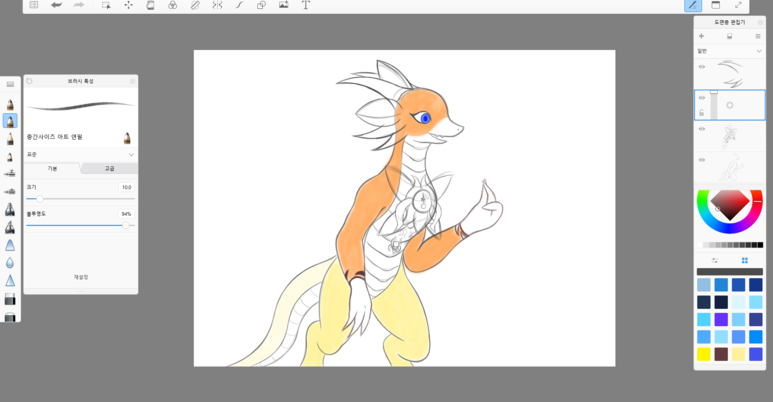Image resolution: width=773 pixels, height=402 pixels.
Task: Toggle UI panels window icon
Action: coord(715,5)
